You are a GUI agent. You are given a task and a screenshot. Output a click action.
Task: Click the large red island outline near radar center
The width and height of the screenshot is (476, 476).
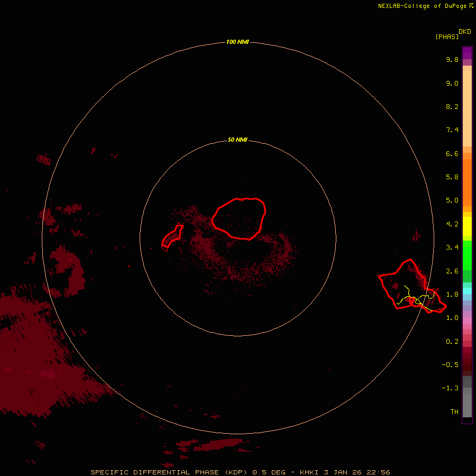click(x=239, y=219)
